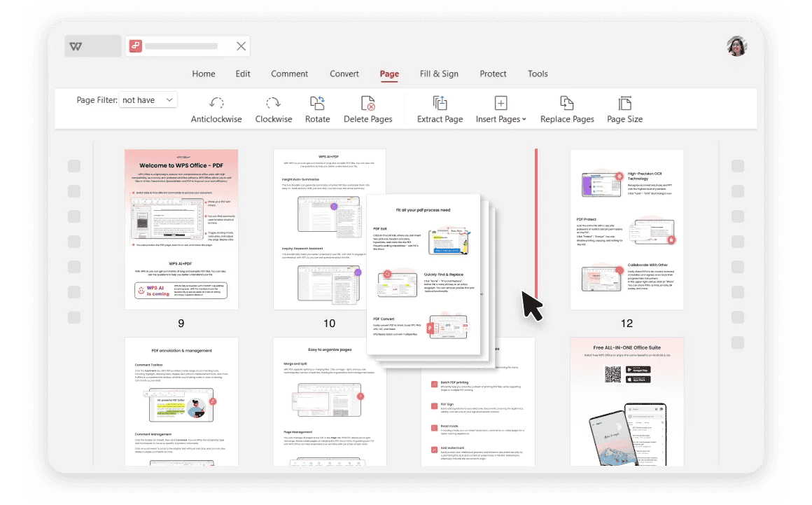Viewport: 812px width, 505px height.
Task: Close the open PDF document tab
Action: click(241, 46)
